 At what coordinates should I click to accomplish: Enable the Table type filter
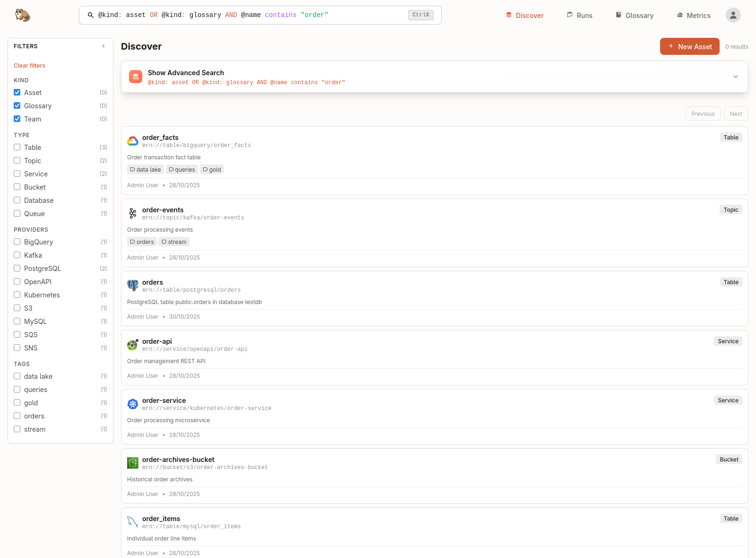pyautogui.click(x=17, y=147)
